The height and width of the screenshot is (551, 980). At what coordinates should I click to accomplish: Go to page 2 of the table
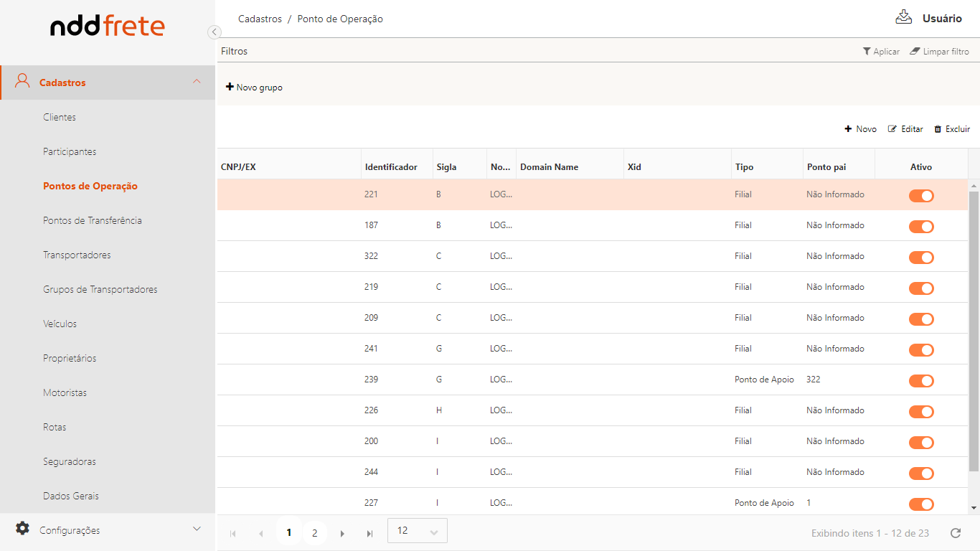(314, 533)
